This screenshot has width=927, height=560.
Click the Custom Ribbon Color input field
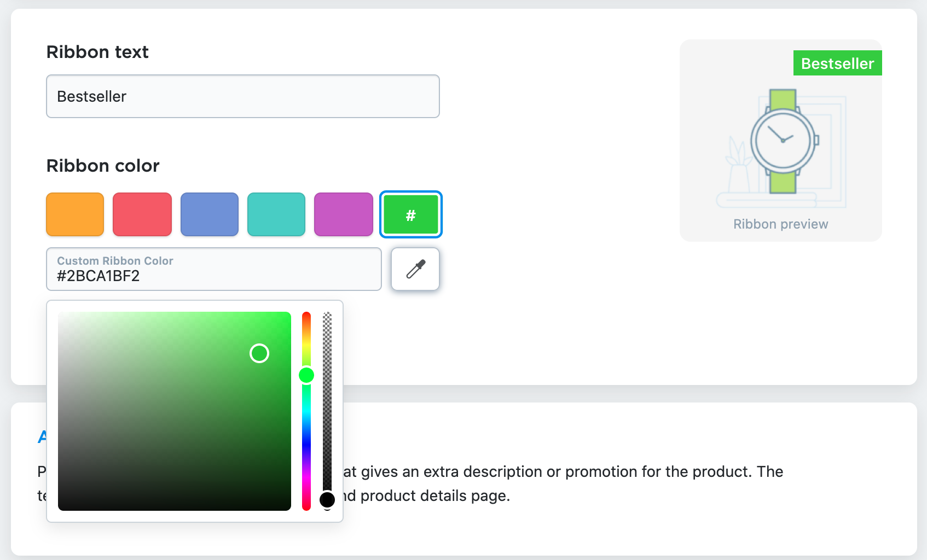213,269
